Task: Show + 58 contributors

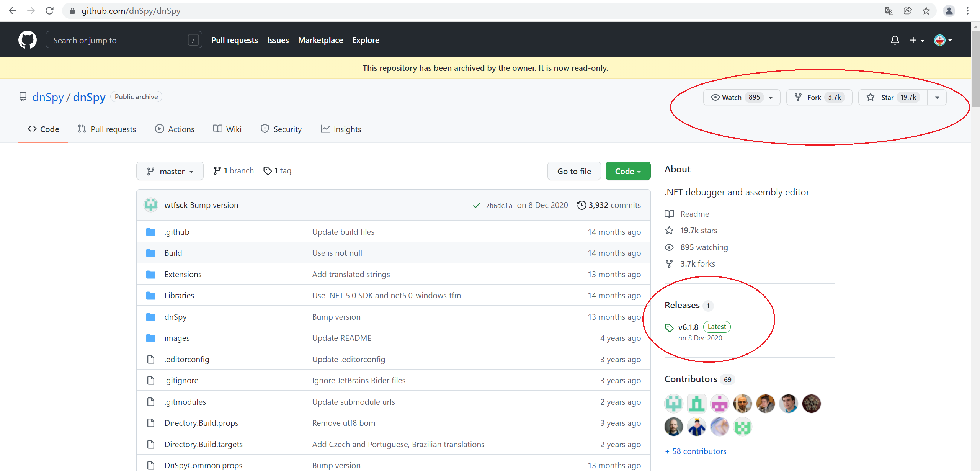Action: (695, 451)
